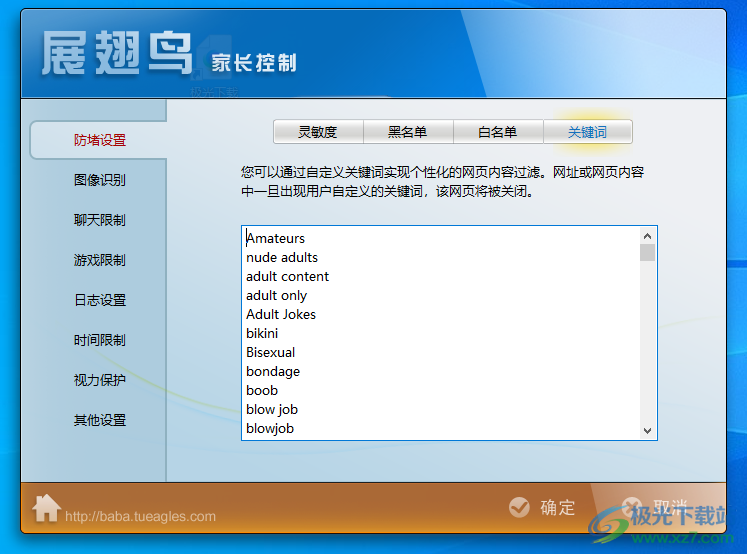Viewport: 747px width, 554px height.
Task: Select the 关键词 tab
Action: tap(587, 132)
